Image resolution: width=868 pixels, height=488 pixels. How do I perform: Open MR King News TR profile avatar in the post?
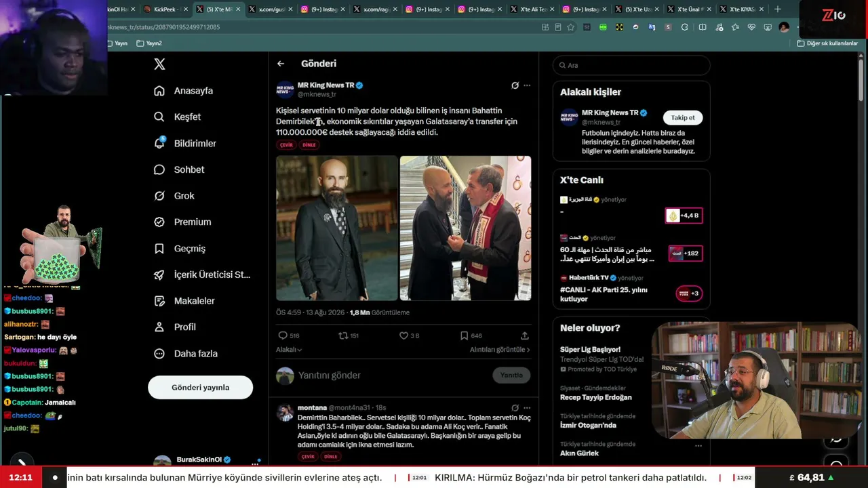coord(285,89)
